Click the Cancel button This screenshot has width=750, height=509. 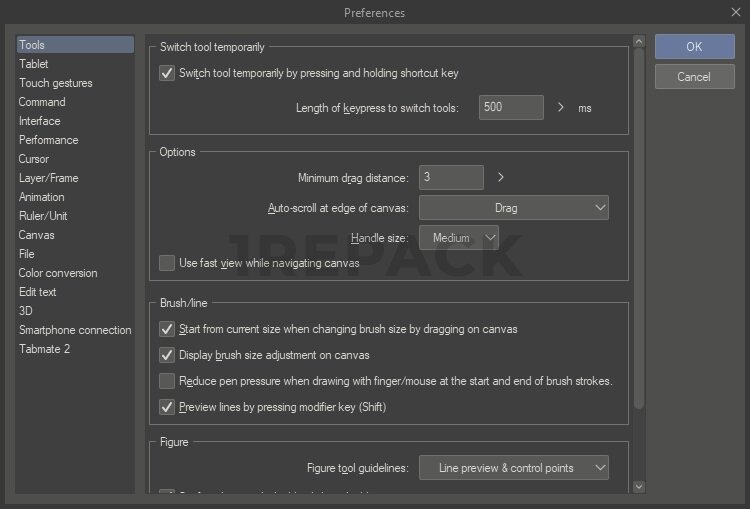pyautogui.click(x=694, y=77)
